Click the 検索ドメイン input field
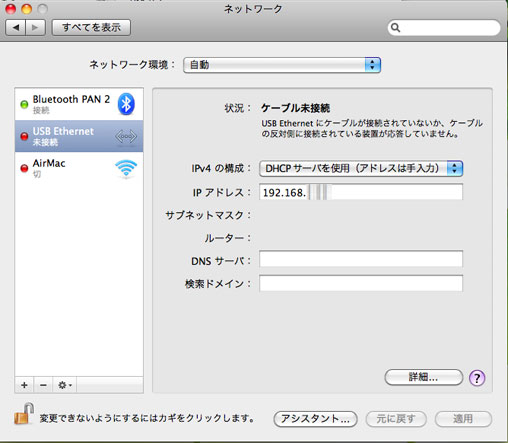The height and width of the screenshot is (443, 508). 361,283
